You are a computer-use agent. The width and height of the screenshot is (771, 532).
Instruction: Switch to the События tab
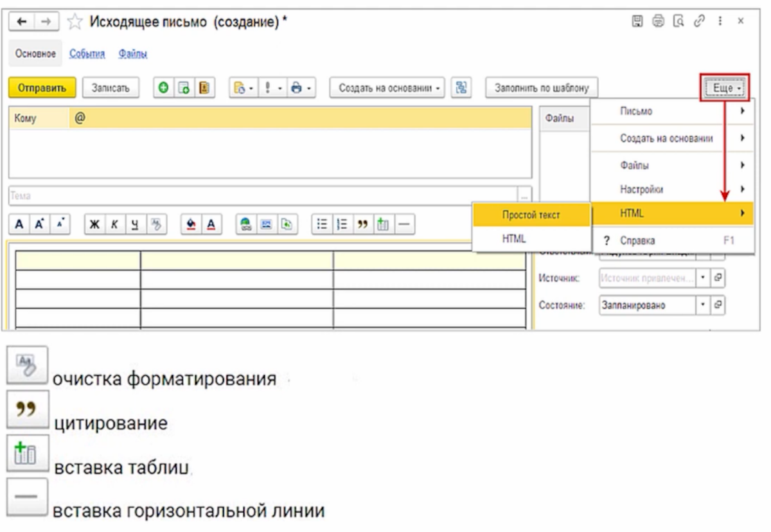87,53
